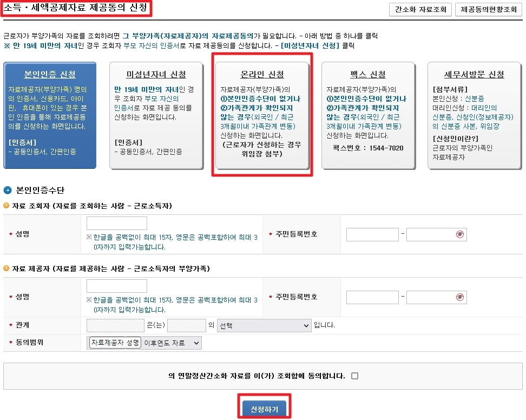
Task: Click the 자료제공자 성명 tooltip label
Action: click(x=115, y=343)
